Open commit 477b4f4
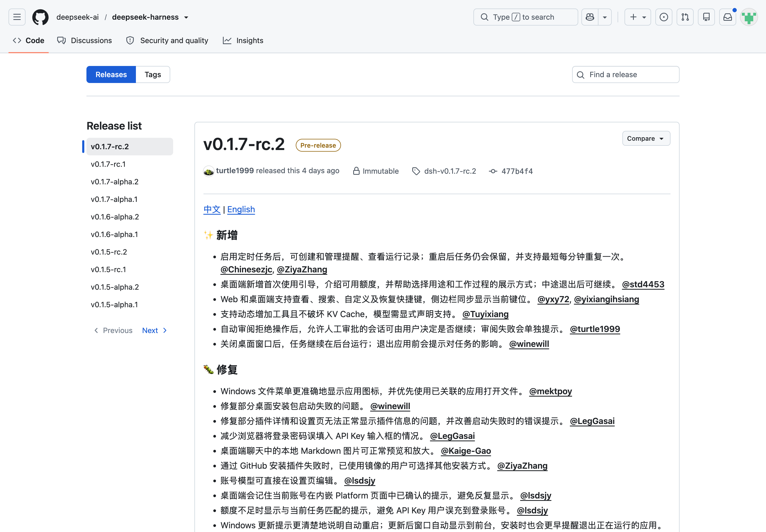 click(x=517, y=171)
